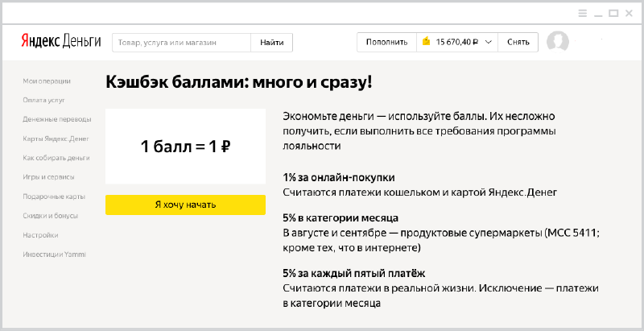Click the '5% в категории месяца' heading

[x=341, y=217]
